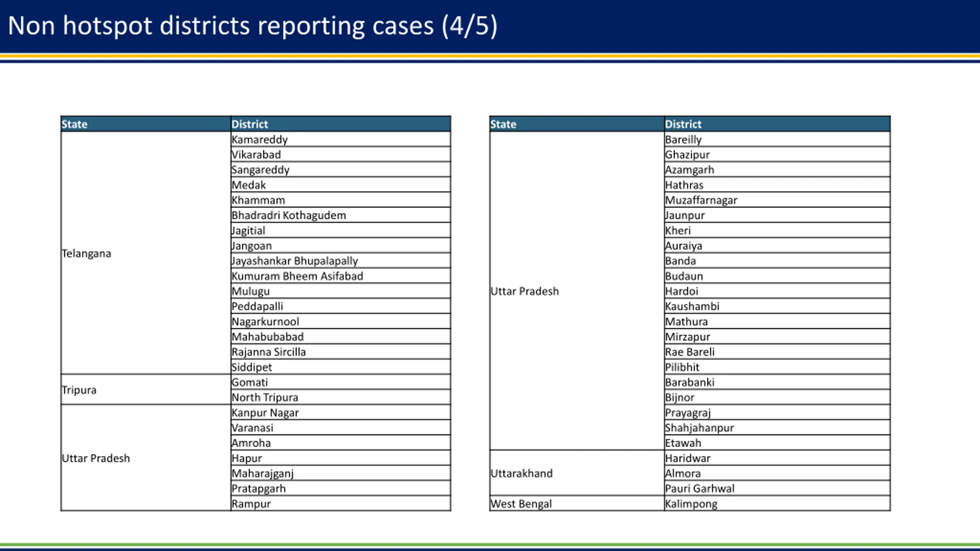Click the Varanasi district cell
Screen dimensions: 980x551
point(341,428)
